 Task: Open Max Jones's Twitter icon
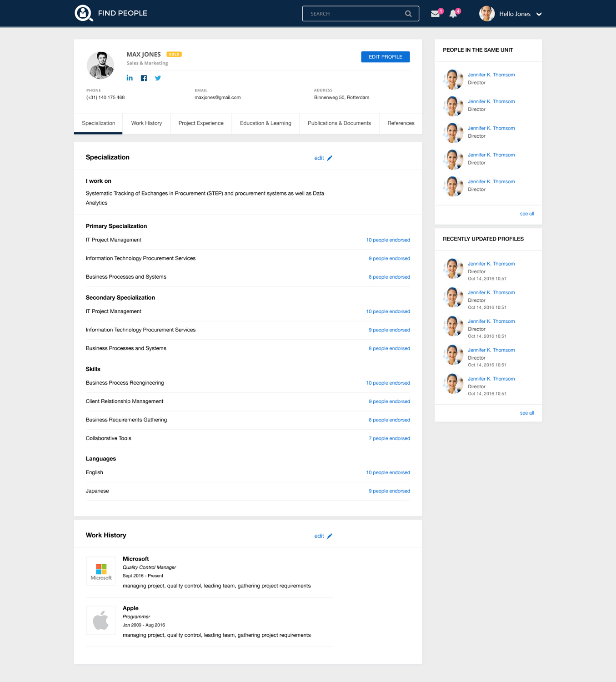tap(158, 78)
